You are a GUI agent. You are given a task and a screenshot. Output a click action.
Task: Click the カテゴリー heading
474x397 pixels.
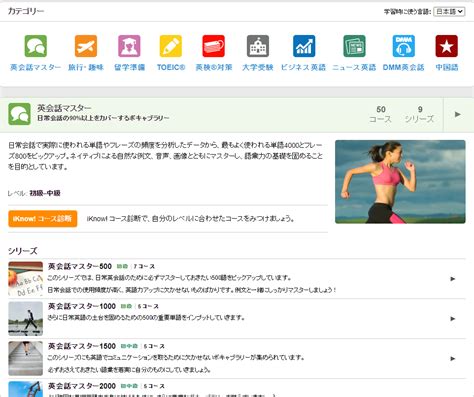pos(26,11)
